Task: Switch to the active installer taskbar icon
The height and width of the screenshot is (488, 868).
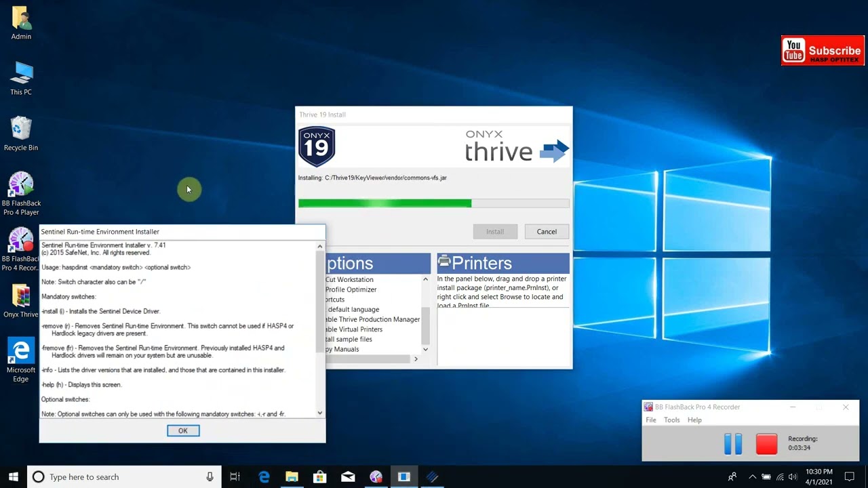Action: click(x=403, y=477)
